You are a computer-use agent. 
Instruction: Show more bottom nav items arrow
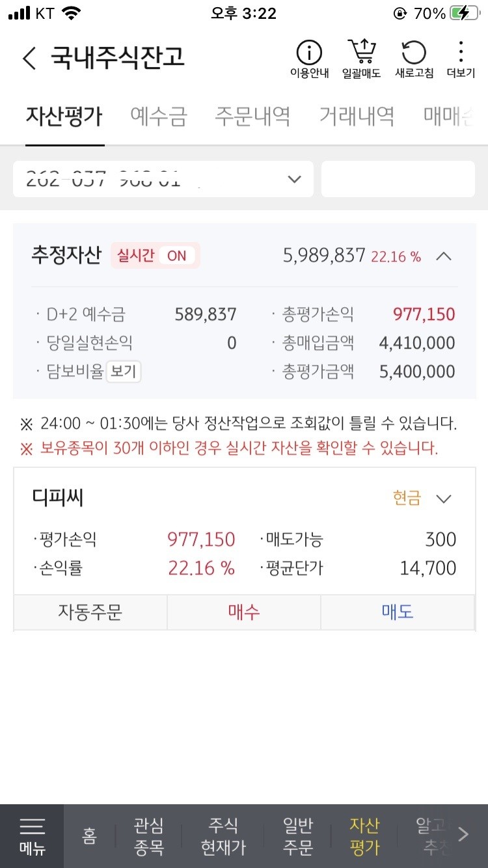463,834
